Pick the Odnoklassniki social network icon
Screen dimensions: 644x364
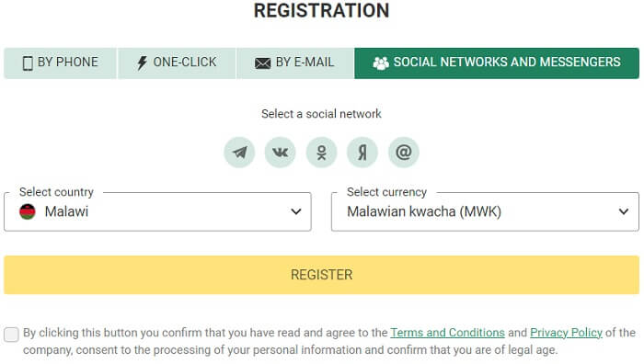tap(322, 153)
